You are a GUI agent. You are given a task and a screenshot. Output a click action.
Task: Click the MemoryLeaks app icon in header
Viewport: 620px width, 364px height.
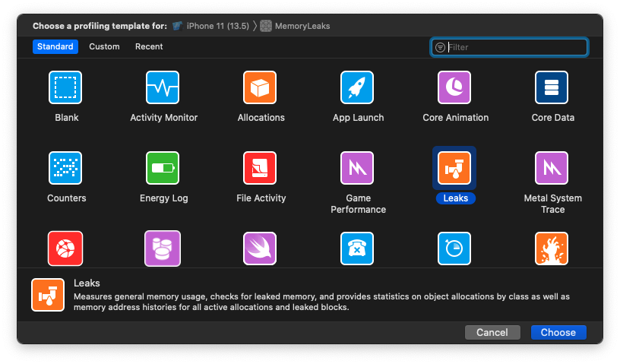click(266, 26)
